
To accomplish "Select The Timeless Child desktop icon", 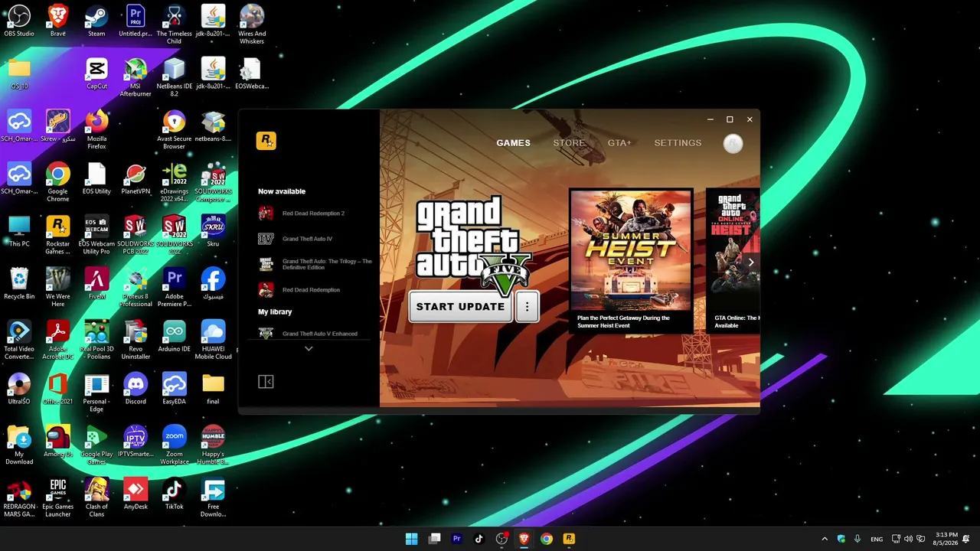I will pos(174,24).
